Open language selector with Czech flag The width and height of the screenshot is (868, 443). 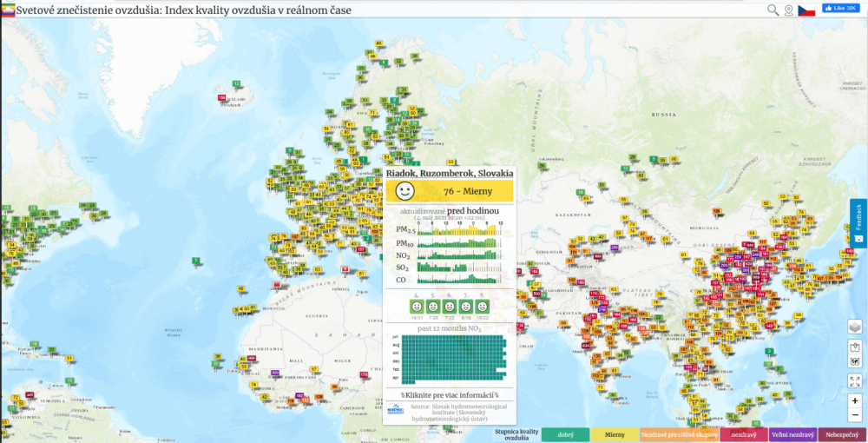click(x=806, y=10)
